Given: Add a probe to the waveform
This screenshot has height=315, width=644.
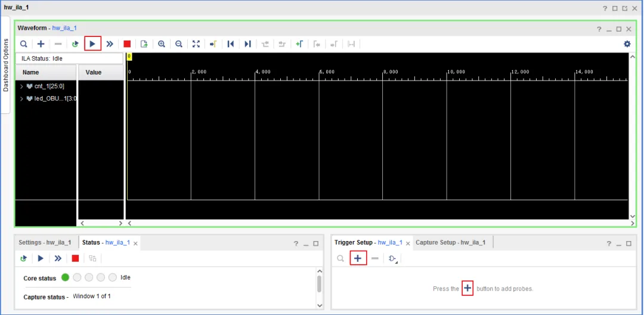Looking at the screenshot, I should click(x=41, y=44).
